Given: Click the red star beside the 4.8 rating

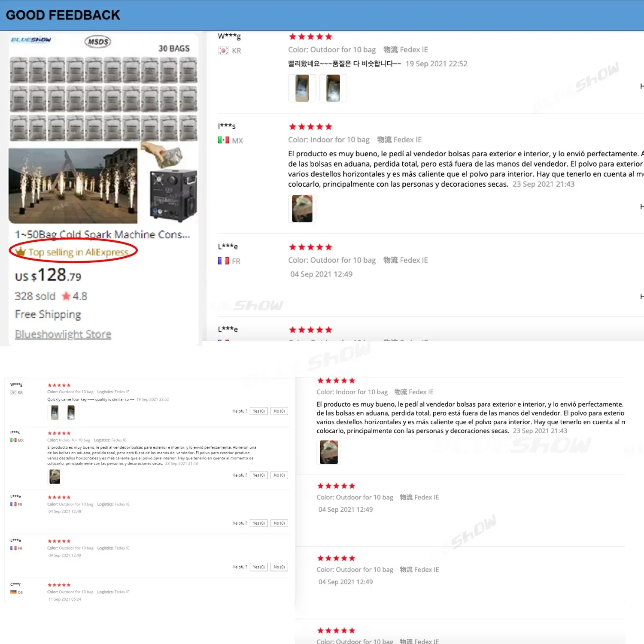Looking at the screenshot, I should [x=66, y=296].
